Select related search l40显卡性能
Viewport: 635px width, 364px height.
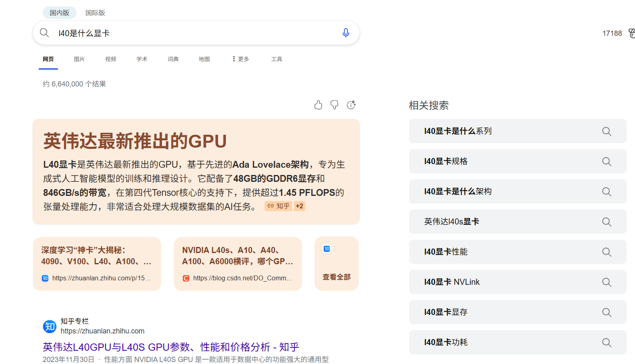(x=518, y=252)
